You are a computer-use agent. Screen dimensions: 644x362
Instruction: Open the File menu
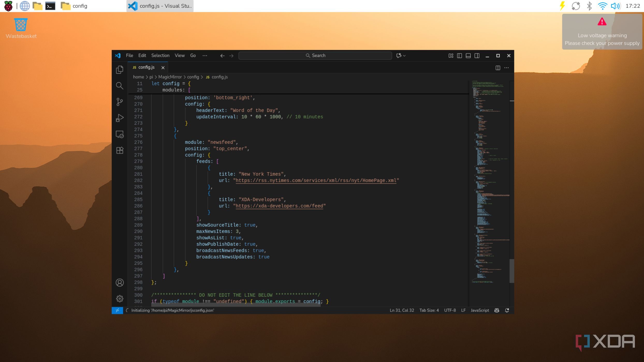(x=129, y=56)
